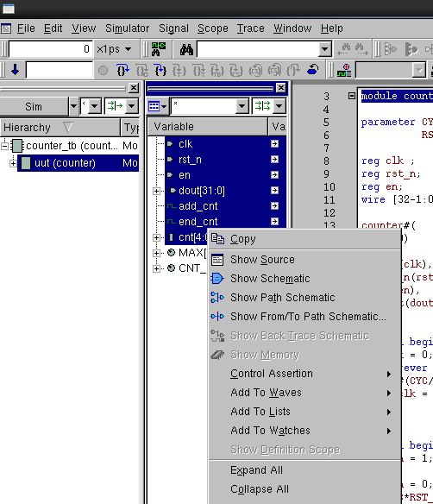Select the clk signal row
The height and width of the screenshot is (504, 433).
(x=225, y=144)
